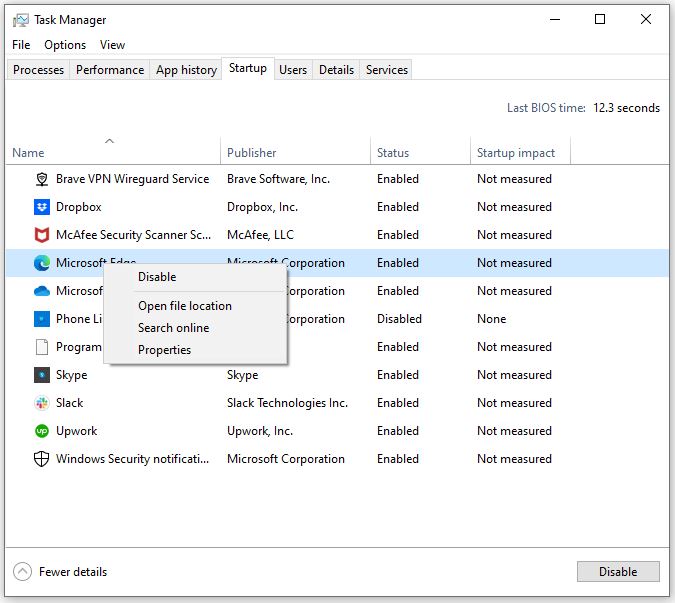Click the None startup impact value
The width and height of the screenshot is (675, 603).
pos(491,319)
